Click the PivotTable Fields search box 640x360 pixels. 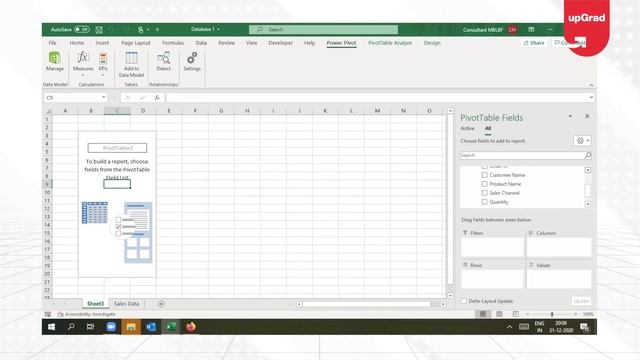(x=526, y=155)
